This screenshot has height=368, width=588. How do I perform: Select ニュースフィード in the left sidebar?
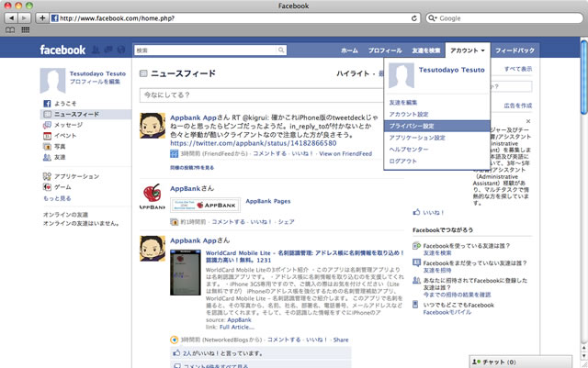[85, 115]
